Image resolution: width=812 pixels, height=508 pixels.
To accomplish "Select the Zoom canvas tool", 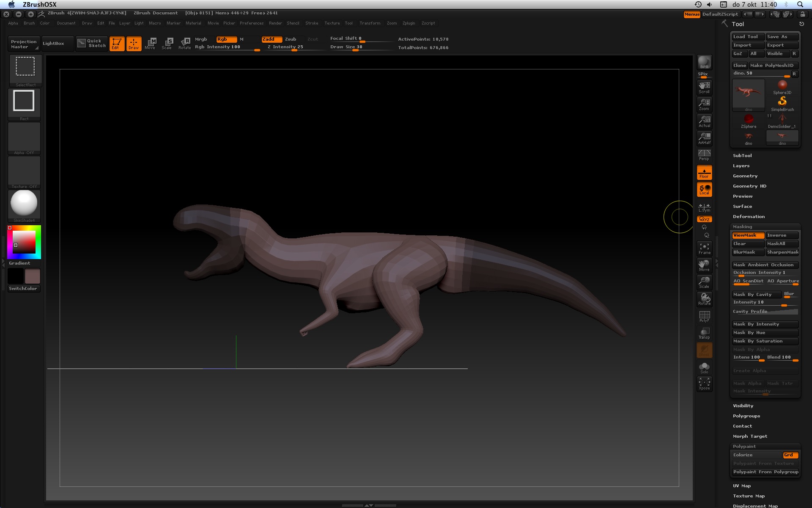I will pos(704,104).
